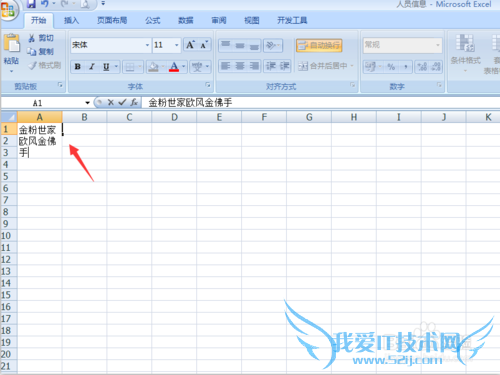Viewport: 500px width, 375px height.
Task: Open the 剪贴板 dialog launcher
Action: [60, 85]
